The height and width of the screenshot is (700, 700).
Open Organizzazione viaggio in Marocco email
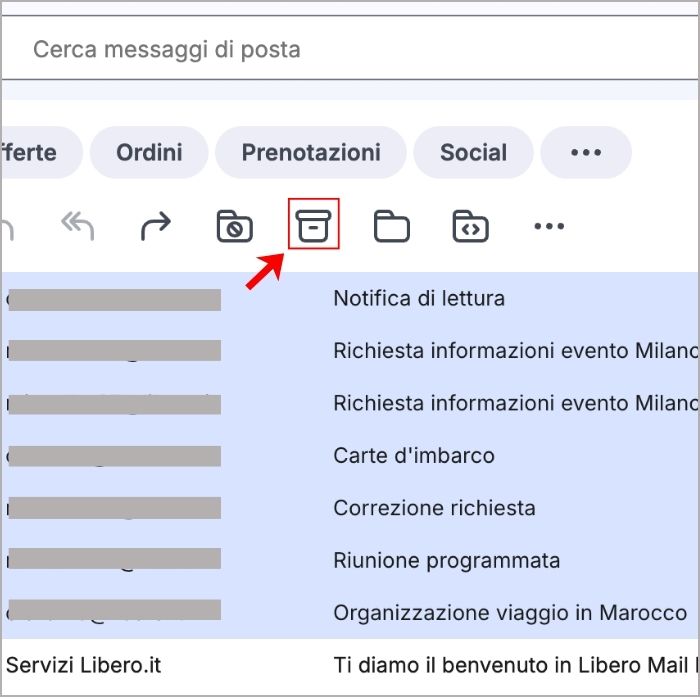coord(350,612)
